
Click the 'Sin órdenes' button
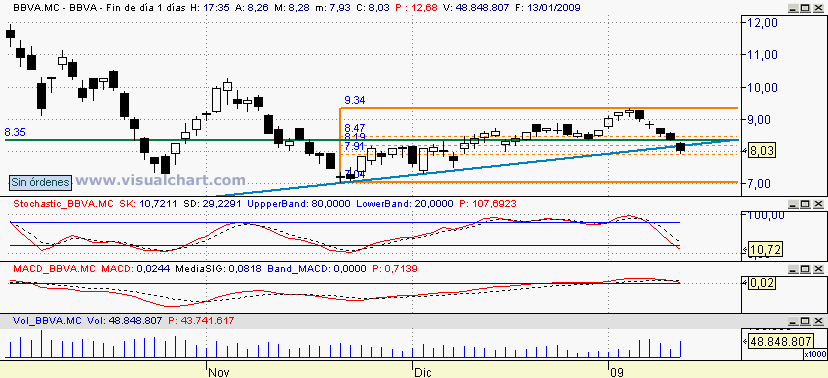[x=40, y=182]
